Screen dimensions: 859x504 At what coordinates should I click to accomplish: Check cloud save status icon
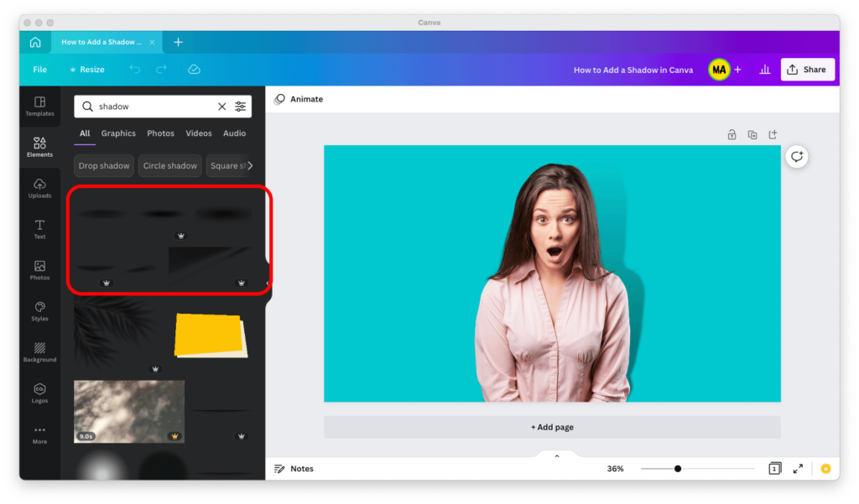click(194, 70)
